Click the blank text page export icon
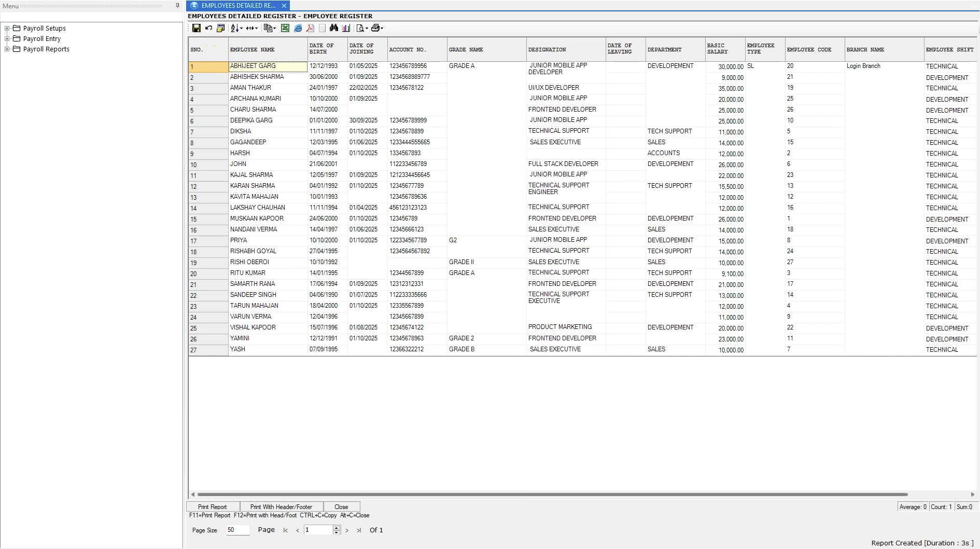This screenshot has height=549, width=980. pos(322,28)
